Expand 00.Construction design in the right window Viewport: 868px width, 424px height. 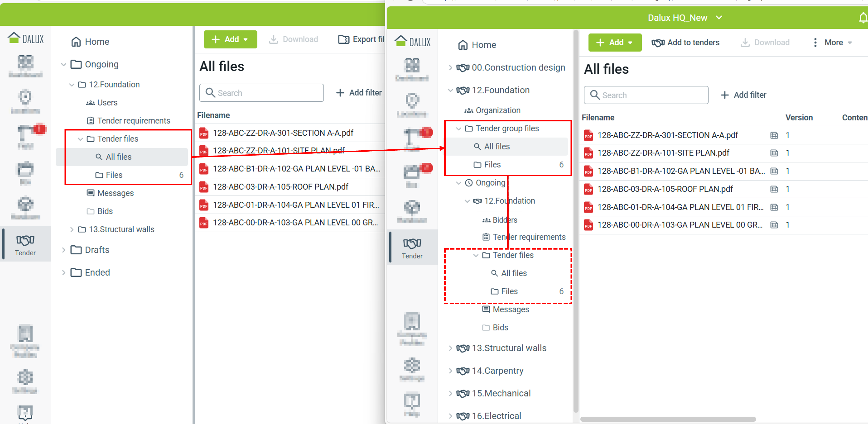[450, 68]
